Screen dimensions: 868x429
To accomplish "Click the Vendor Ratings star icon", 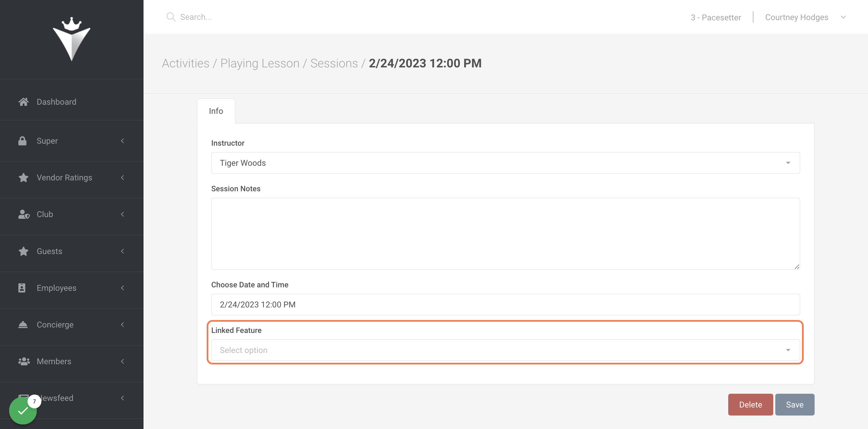I will coord(23,178).
